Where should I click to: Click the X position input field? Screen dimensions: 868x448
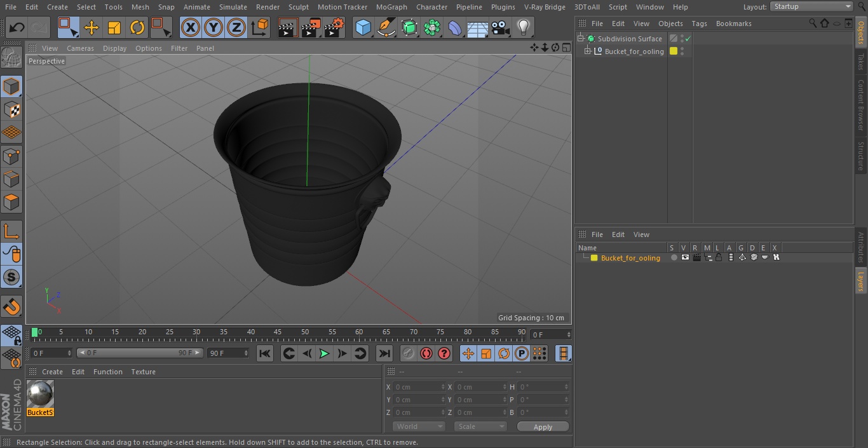[418, 387]
